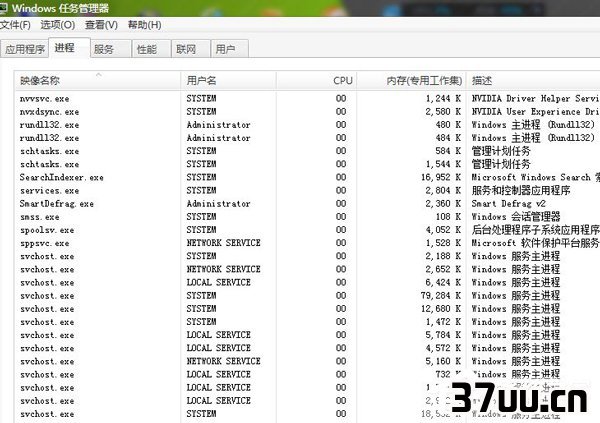Image resolution: width=600 pixels, height=423 pixels.
Task: Select rundll32.exe row using 480 K
Action: (308, 125)
